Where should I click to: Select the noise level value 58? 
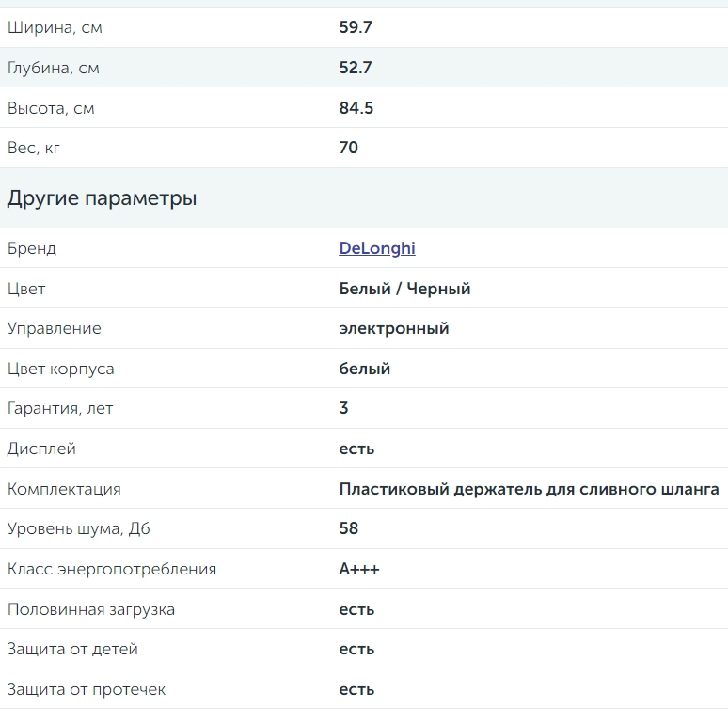349,528
